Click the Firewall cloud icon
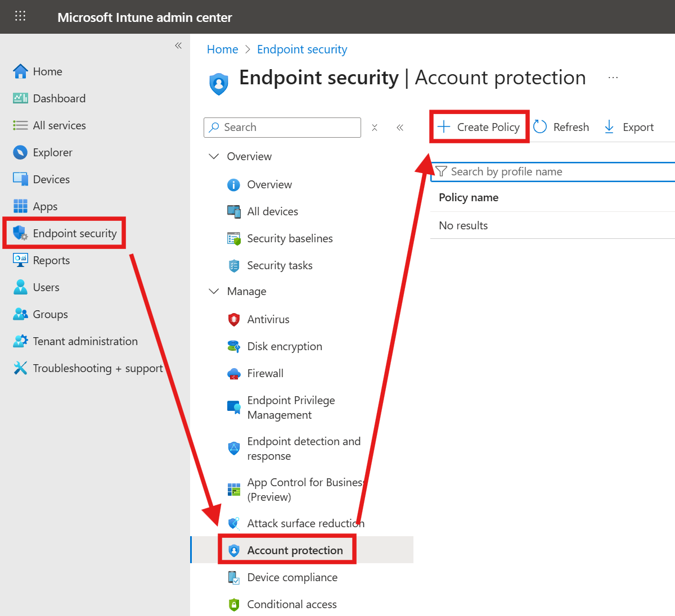This screenshot has width=675, height=616. point(233,374)
